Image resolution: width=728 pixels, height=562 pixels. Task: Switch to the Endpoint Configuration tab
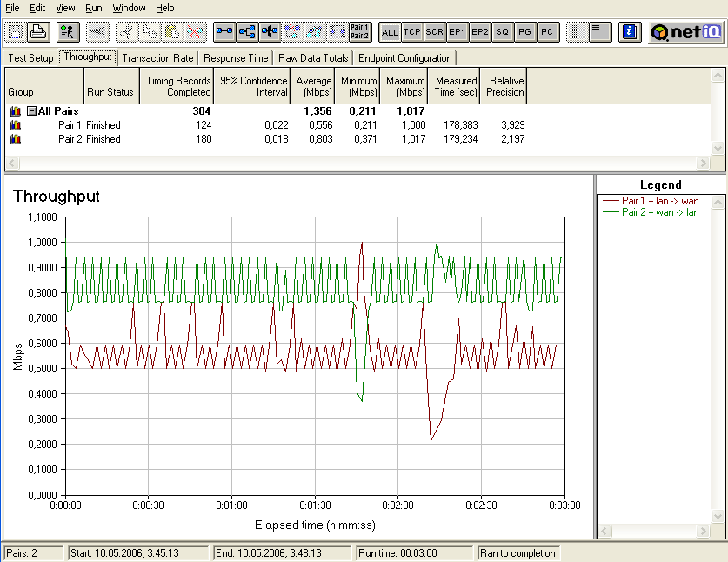[405, 58]
